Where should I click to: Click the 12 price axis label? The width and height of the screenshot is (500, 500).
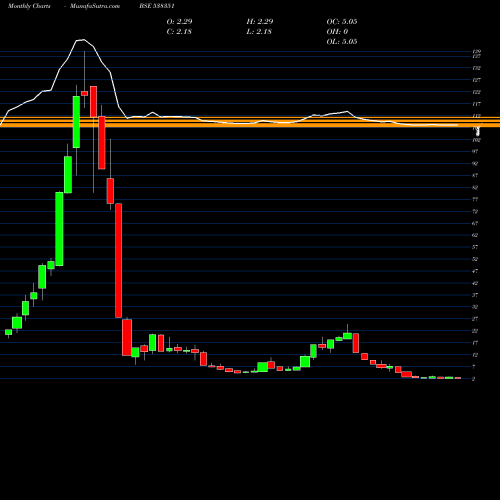click(x=475, y=355)
